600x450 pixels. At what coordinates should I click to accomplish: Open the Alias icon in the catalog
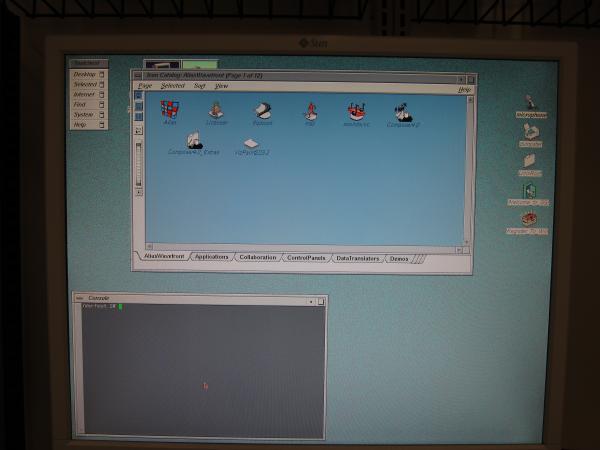170,110
